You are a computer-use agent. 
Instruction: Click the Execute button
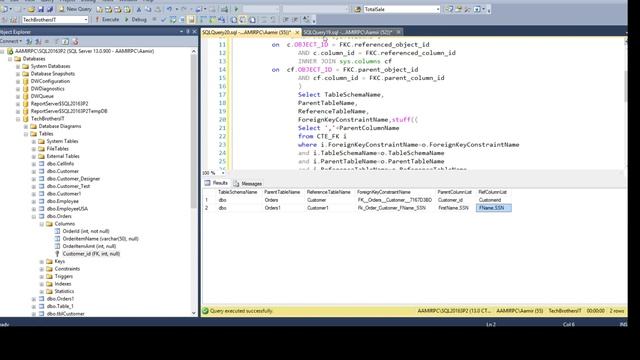[x=107, y=19]
